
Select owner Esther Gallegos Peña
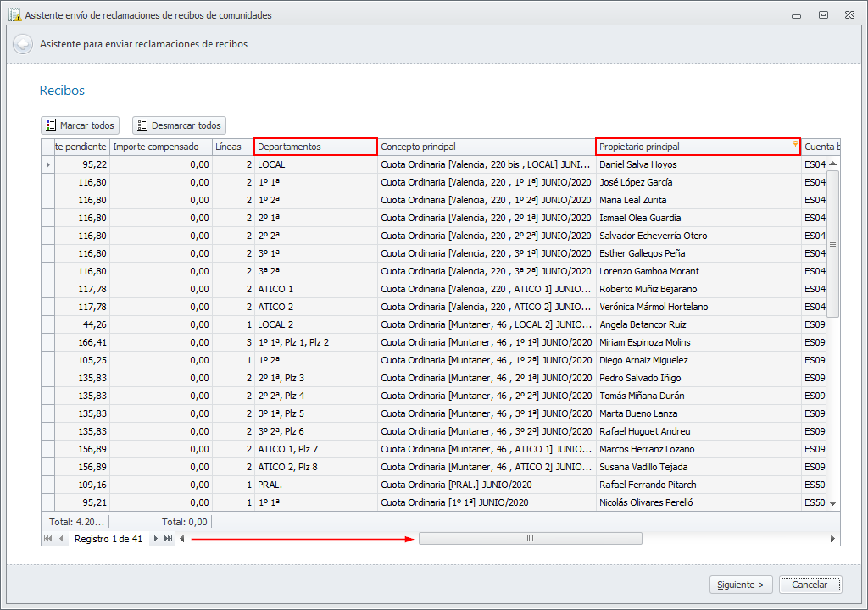(x=643, y=253)
